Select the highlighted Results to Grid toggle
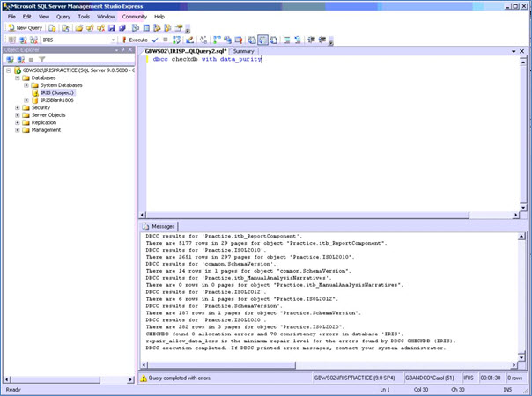532x396 pixels. coord(263,40)
